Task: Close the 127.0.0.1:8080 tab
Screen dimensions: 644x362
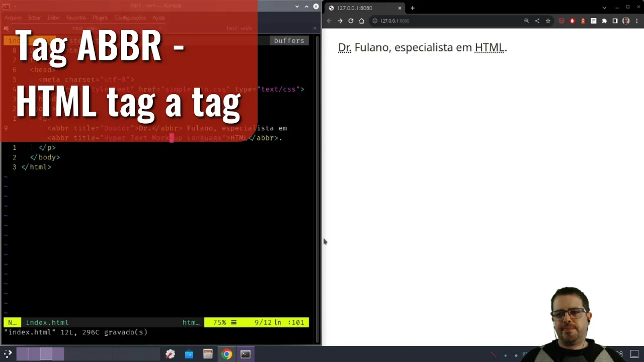Action: [x=400, y=8]
